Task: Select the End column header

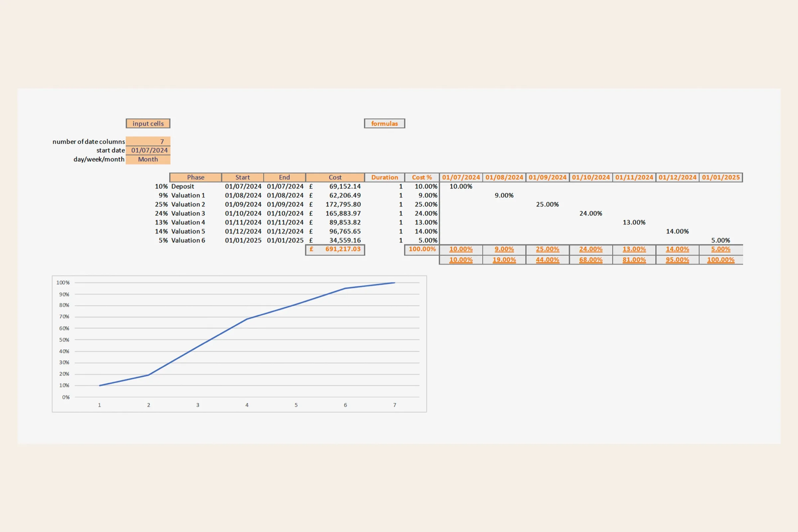Action: tap(284, 178)
